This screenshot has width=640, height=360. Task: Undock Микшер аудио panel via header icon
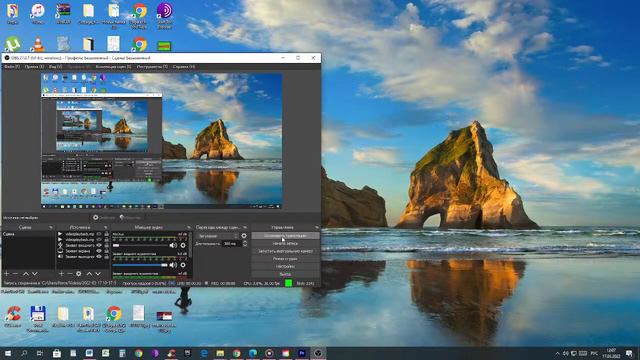pos(189,227)
